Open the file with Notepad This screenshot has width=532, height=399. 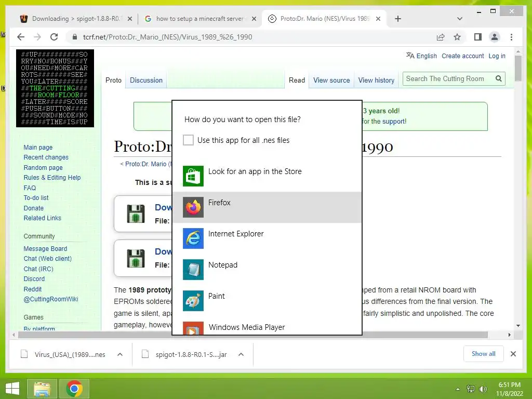267,270
